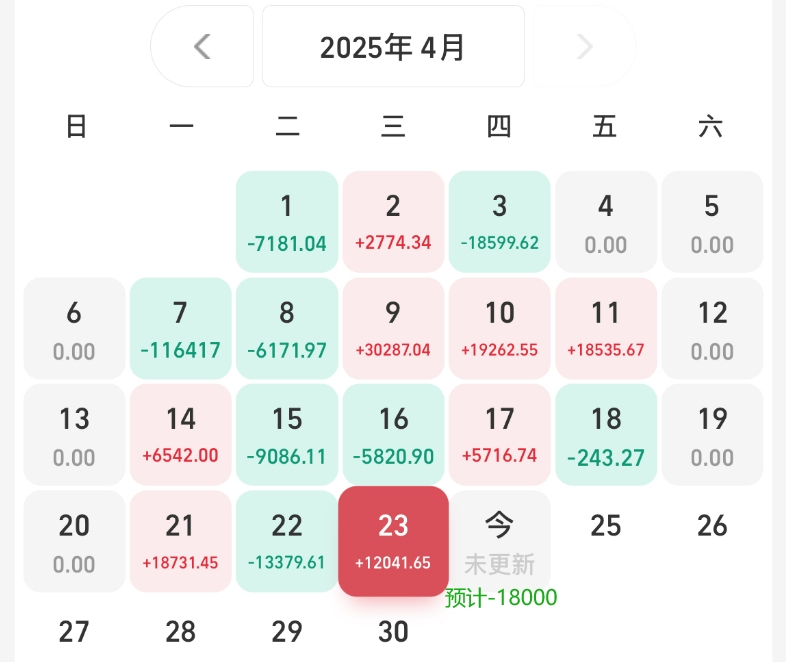786x662 pixels.
Task: Click the 六 weekday header
Action: coord(711,126)
